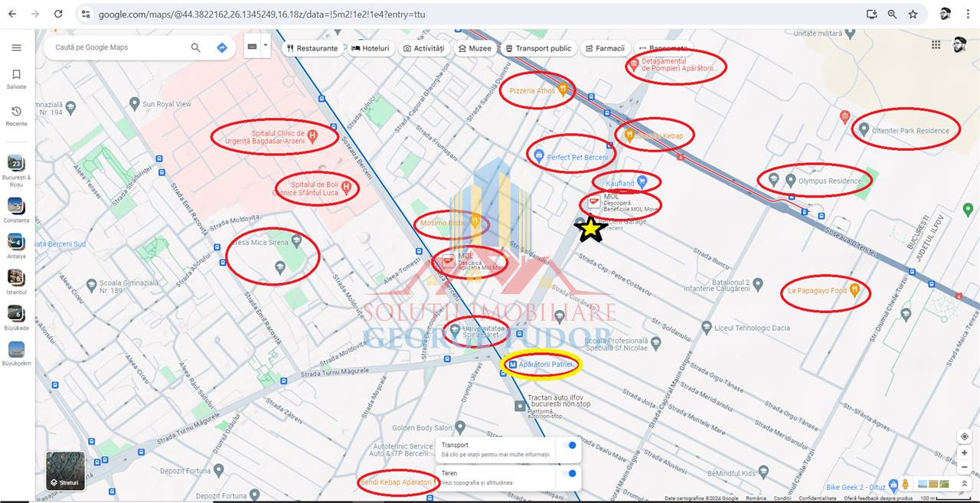Click the blue directions icon
Screen dimensions: 980x503
[x=222, y=47]
